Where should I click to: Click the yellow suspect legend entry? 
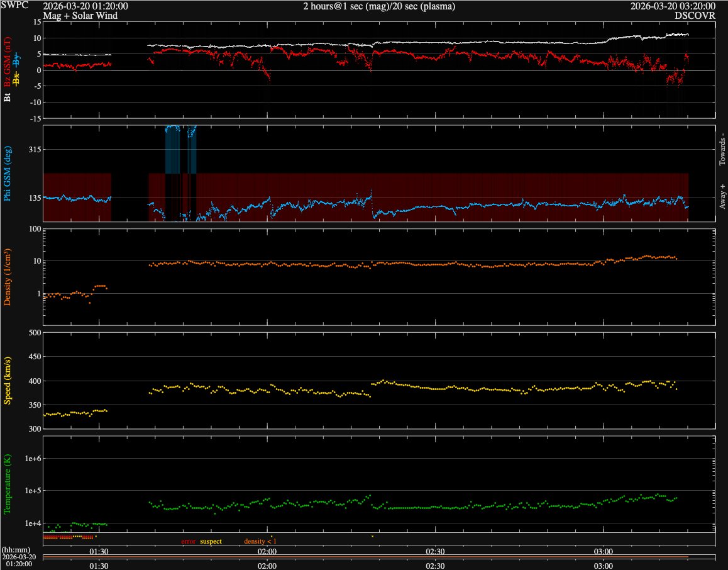click(211, 541)
